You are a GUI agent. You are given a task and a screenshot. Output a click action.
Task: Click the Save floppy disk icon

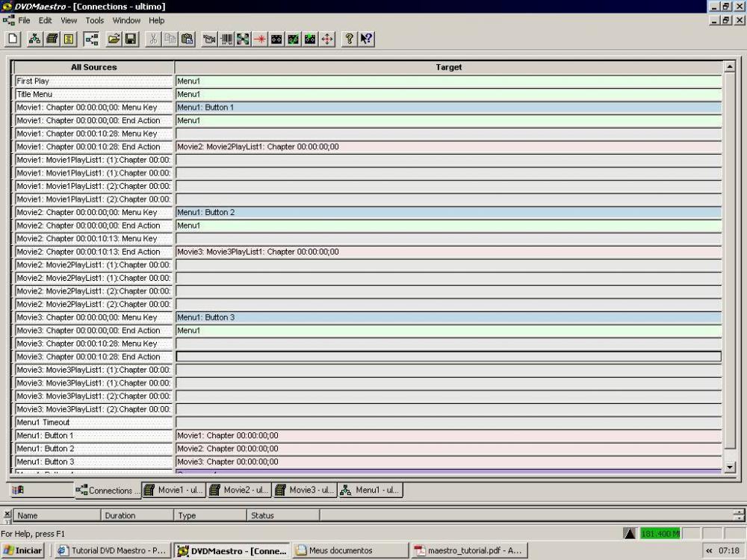(131, 39)
